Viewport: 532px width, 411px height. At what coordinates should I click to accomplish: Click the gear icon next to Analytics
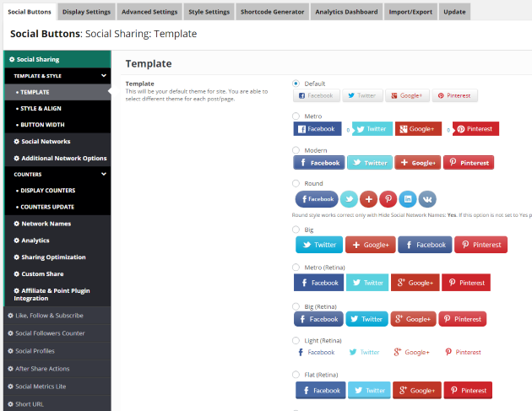coord(16,240)
